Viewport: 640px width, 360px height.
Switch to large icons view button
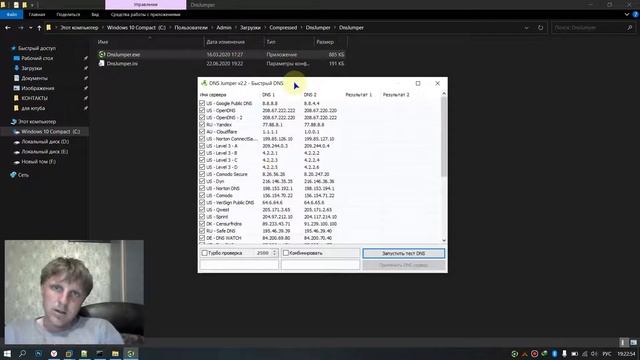[633, 342]
